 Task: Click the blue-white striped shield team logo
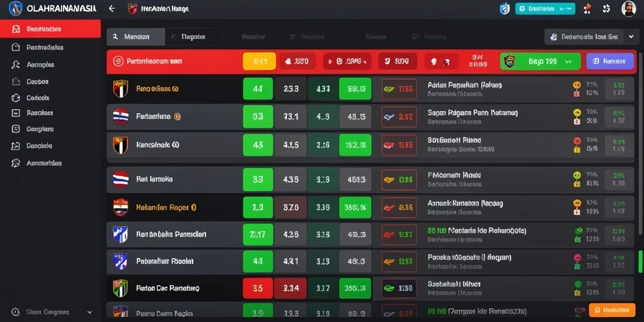(x=120, y=235)
